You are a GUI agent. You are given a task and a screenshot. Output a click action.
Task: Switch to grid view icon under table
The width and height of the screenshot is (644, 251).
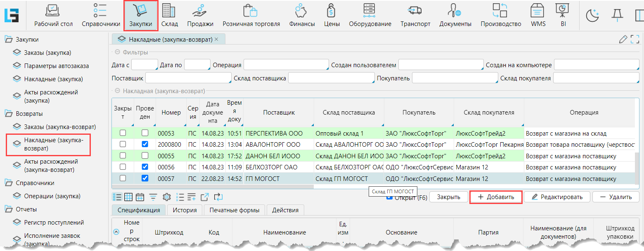point(128,197)
